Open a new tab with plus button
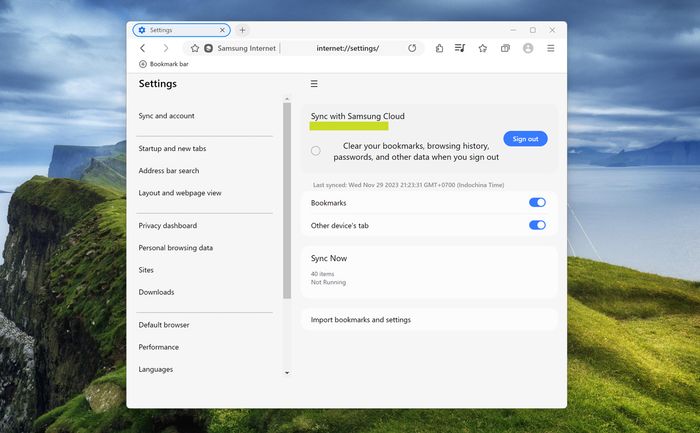Screen dimensions: 700x433 (x=242, y=30)
